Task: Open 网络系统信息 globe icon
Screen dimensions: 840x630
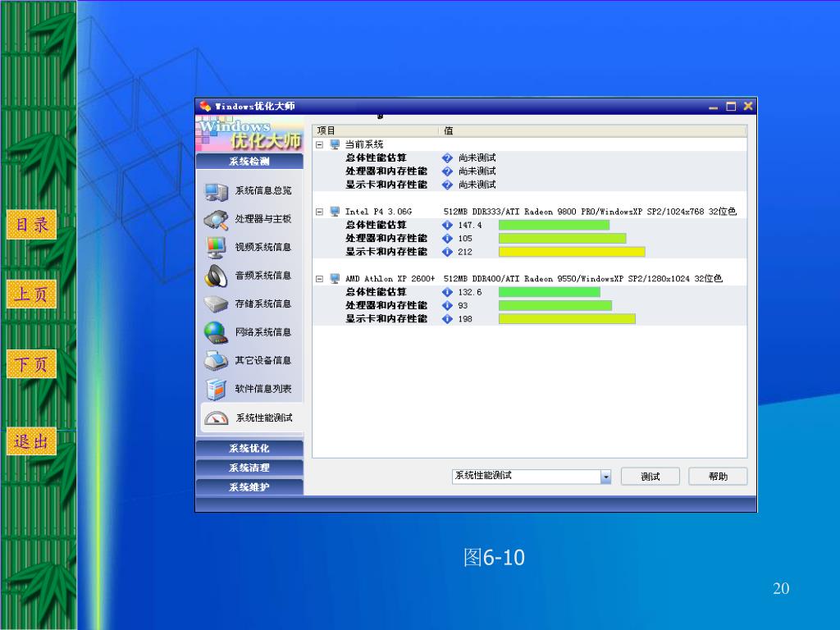Action: click(216, 333)
